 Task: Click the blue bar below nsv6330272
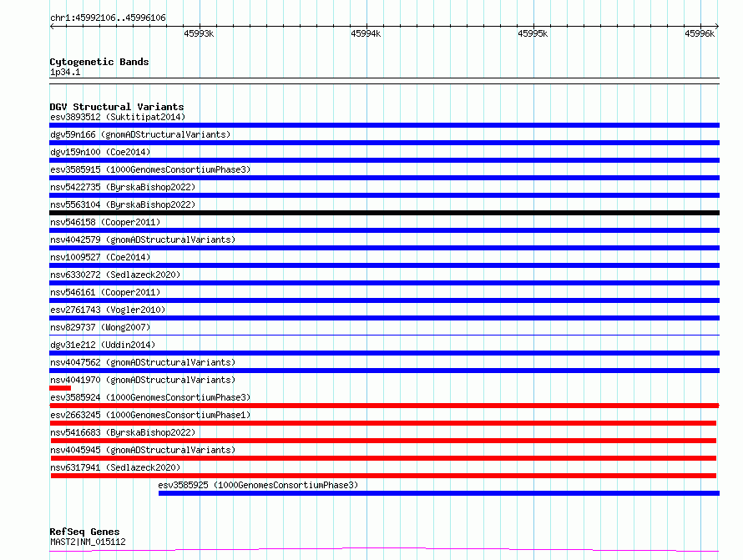tap(384, 283)
